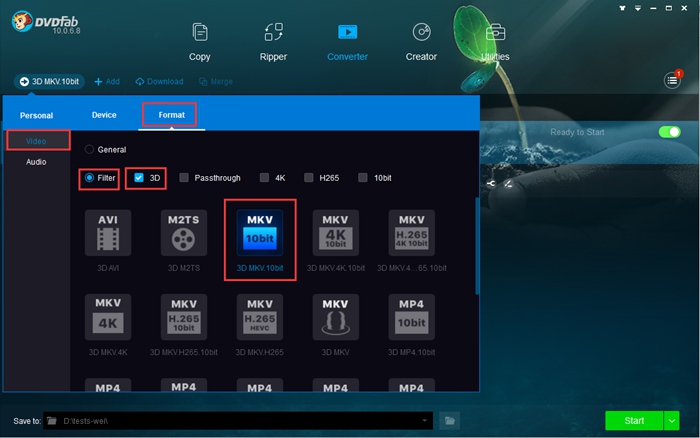Switch to the Personal tab
This screenshot has width=700, height=438.
click(x=36, y=115)
